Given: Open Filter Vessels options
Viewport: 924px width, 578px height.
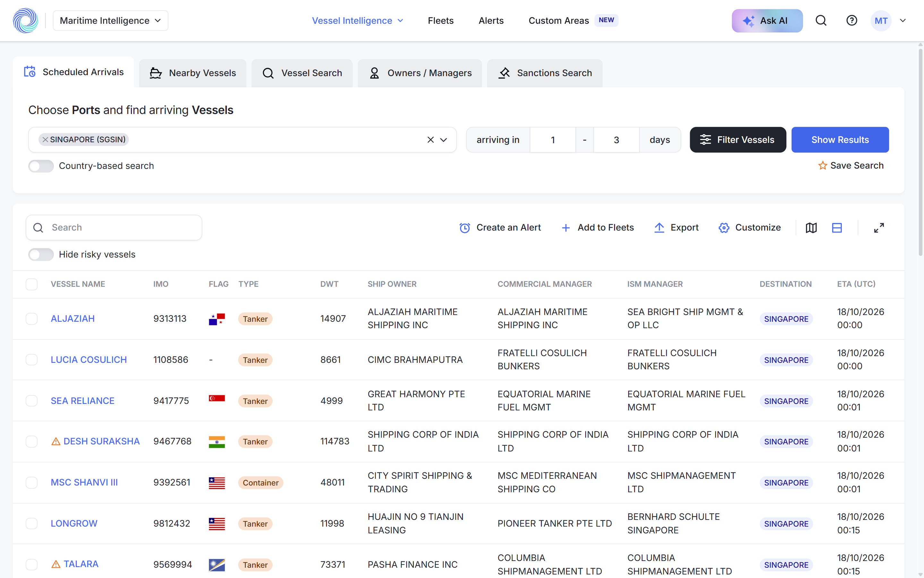Looking at the screenshot, I should click(738, 140).
